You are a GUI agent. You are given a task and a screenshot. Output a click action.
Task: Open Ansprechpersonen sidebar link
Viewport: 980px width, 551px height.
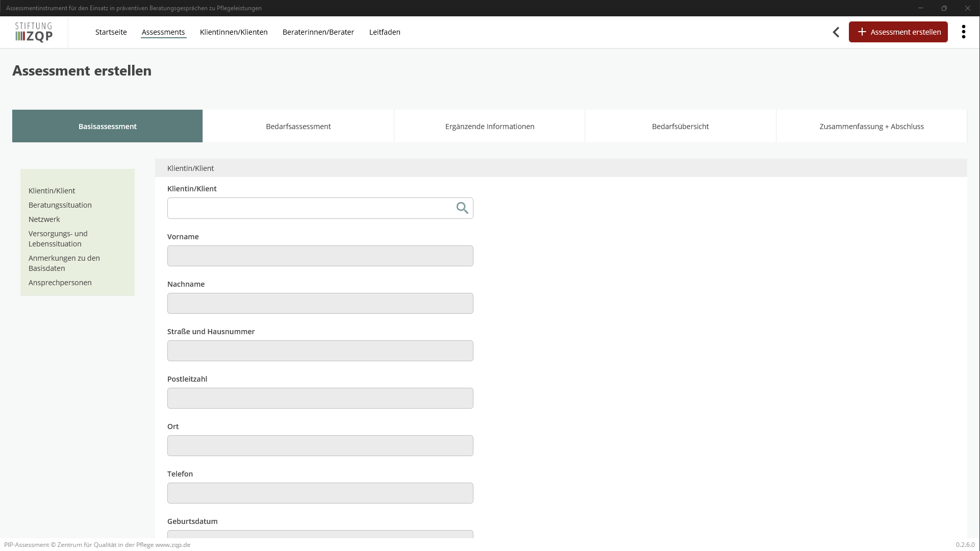60,283
